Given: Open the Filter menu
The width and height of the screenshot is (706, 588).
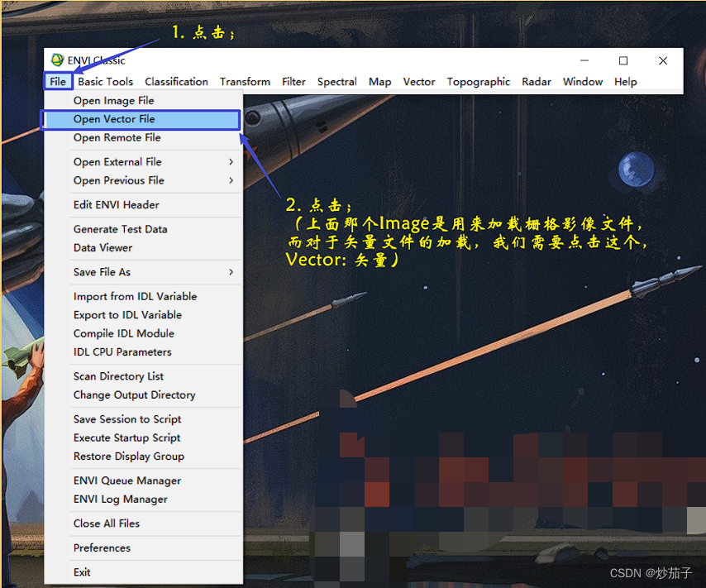Looking at the screenshot, I should point(293,82).
